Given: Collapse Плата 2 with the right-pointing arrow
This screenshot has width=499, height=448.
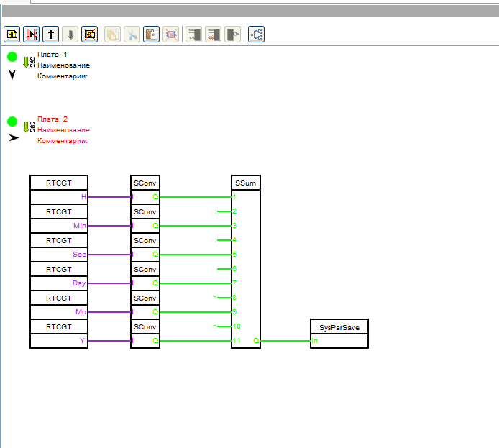Looking at the screenshot, I should pos(14,138).
